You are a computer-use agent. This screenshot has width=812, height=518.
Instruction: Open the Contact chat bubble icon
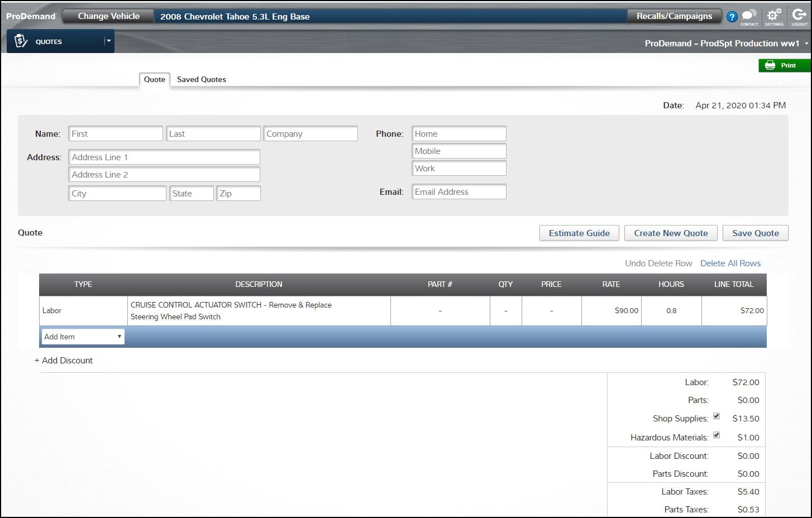pos(749,16)
